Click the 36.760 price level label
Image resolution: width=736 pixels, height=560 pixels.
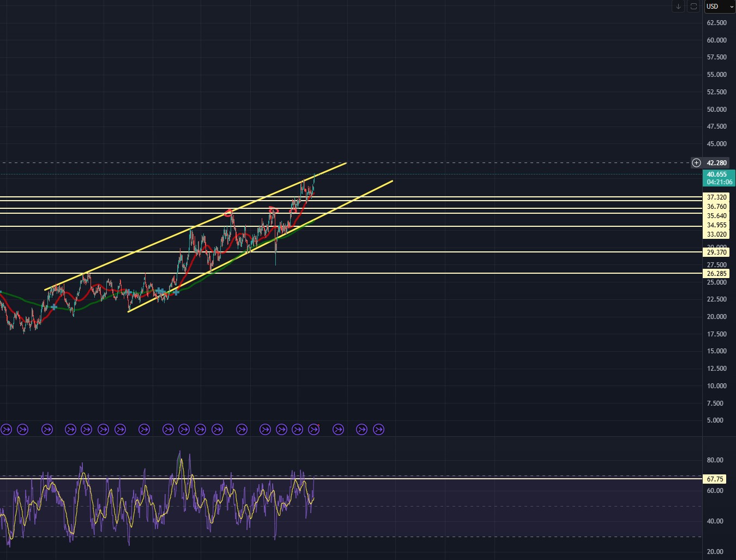pos(716,207)
